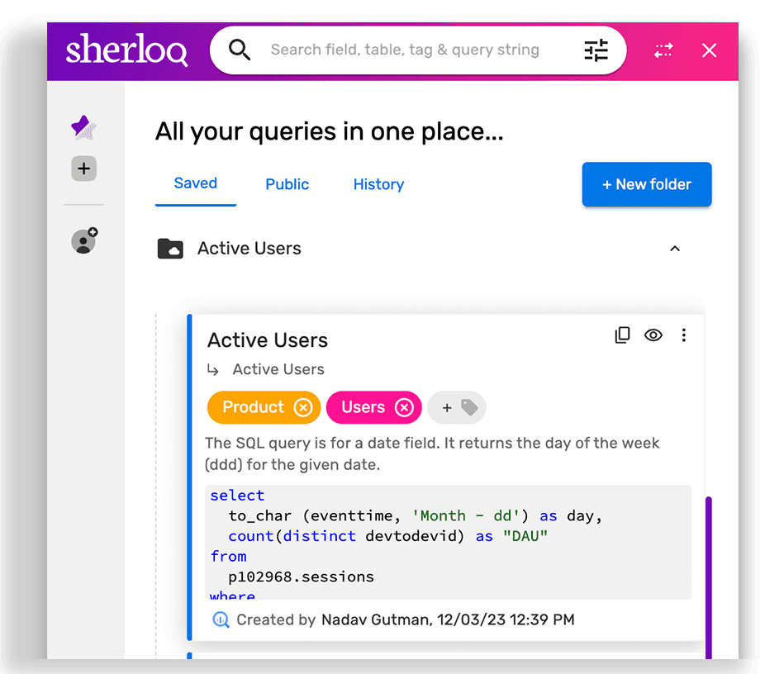784x674 pixels.
Task: Click the sherloq logo
Action: [126, 50]
